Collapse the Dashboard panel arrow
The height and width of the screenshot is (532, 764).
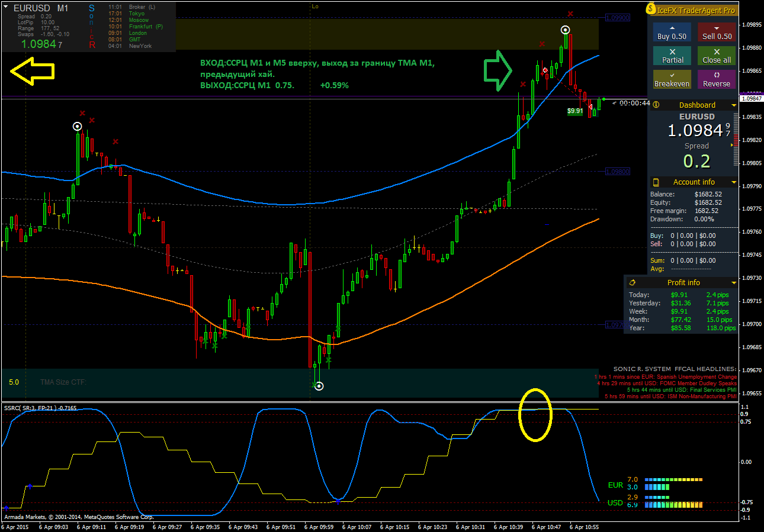(x=734, y=105)
